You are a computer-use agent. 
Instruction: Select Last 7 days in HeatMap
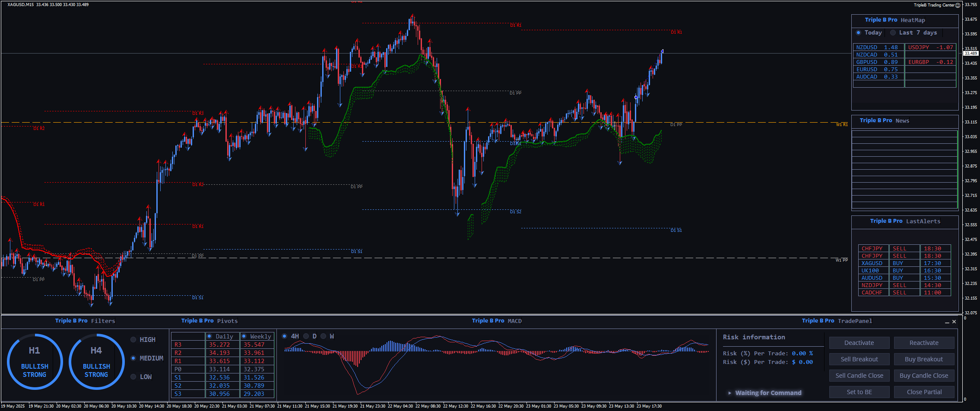[893, 33]
